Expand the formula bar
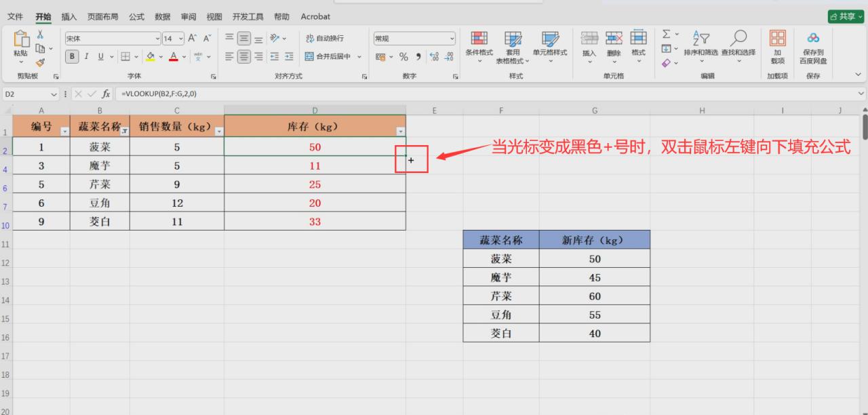Viewport: 868px width, 415px height. click(x=861, y=94)
